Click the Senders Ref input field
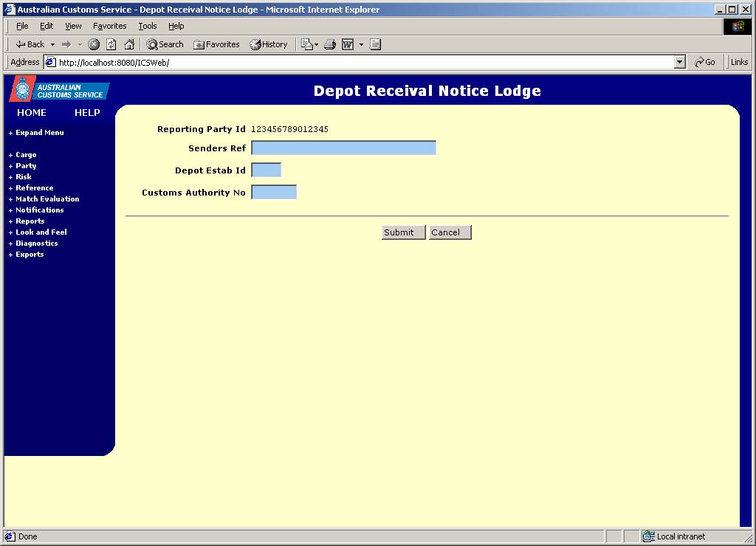756x546 pixels. pyautogui.click(x=344, y=148)
